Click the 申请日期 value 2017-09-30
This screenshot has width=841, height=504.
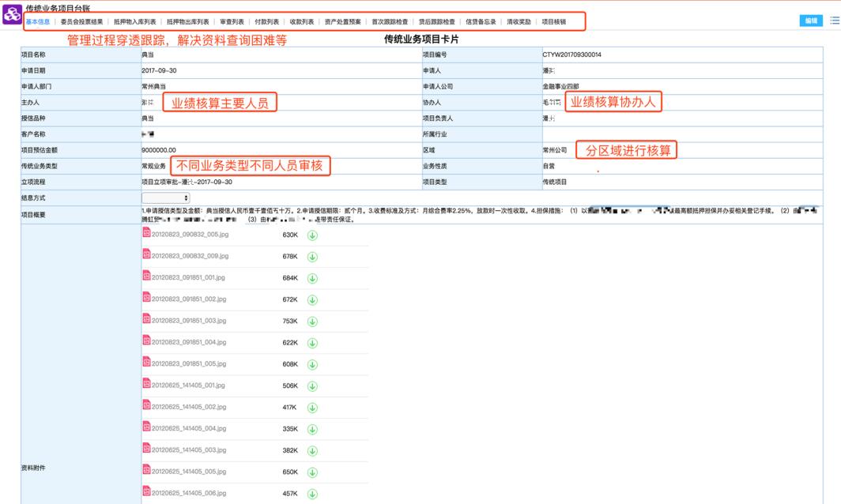[159, 71]
